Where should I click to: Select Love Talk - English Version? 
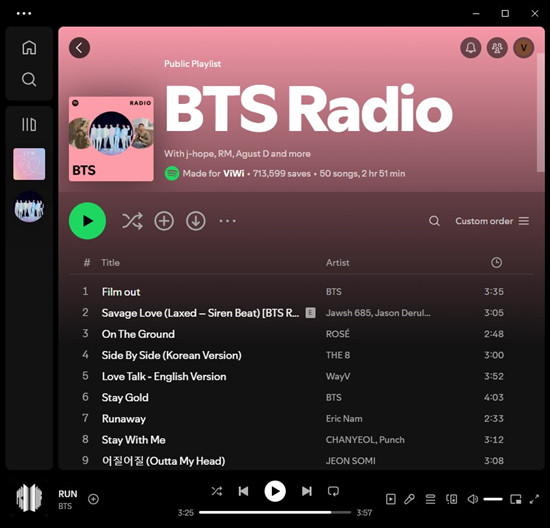[164, 376]
